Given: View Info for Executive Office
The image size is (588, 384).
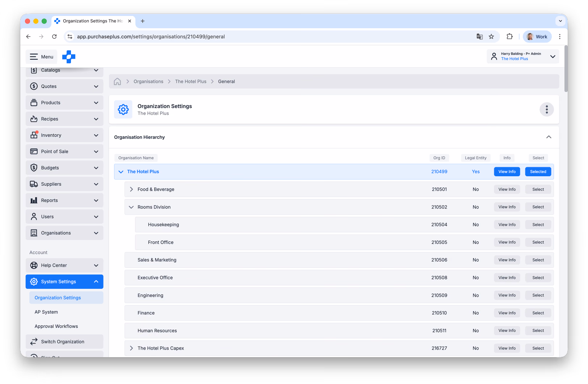Looking at the screenshot, I should [507, 278].
